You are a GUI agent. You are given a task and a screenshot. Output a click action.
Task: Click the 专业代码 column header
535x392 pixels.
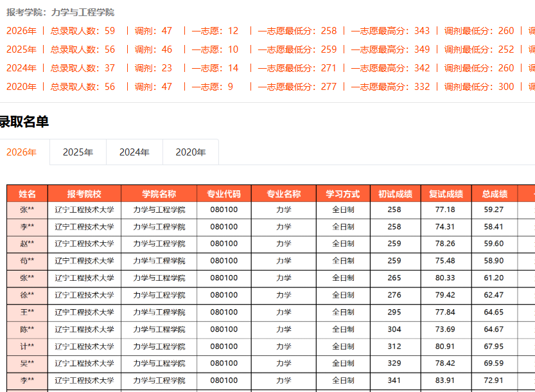tap(224, 193)
